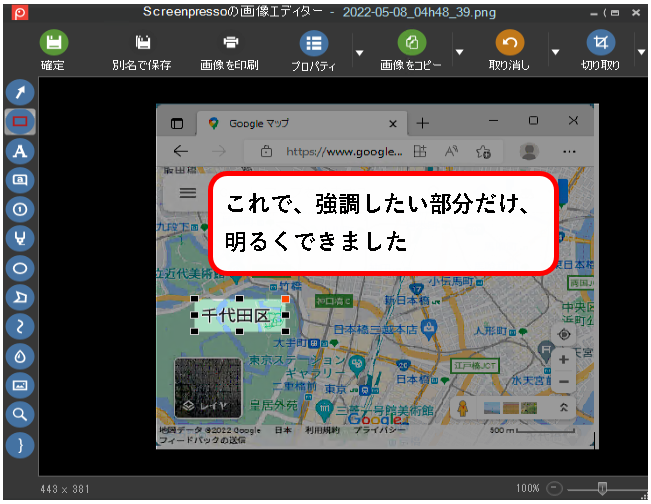Click the browser favorites star icon
The image size is (651, 504).
pos(483,152)
